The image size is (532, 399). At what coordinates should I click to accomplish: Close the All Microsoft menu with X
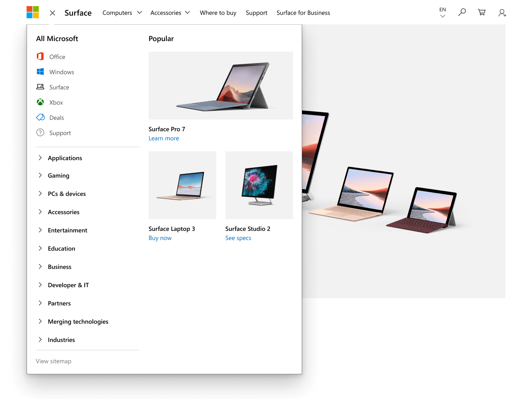tap(52, 13)
